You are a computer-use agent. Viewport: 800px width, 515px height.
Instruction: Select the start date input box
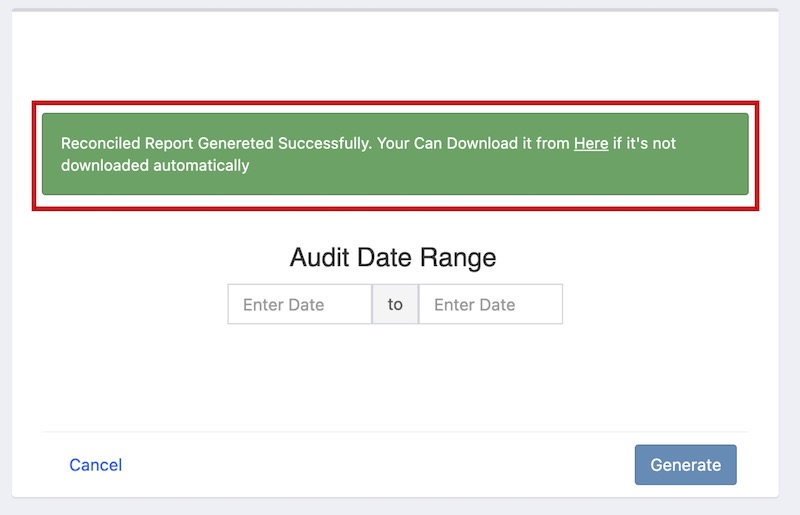point(299,305)
